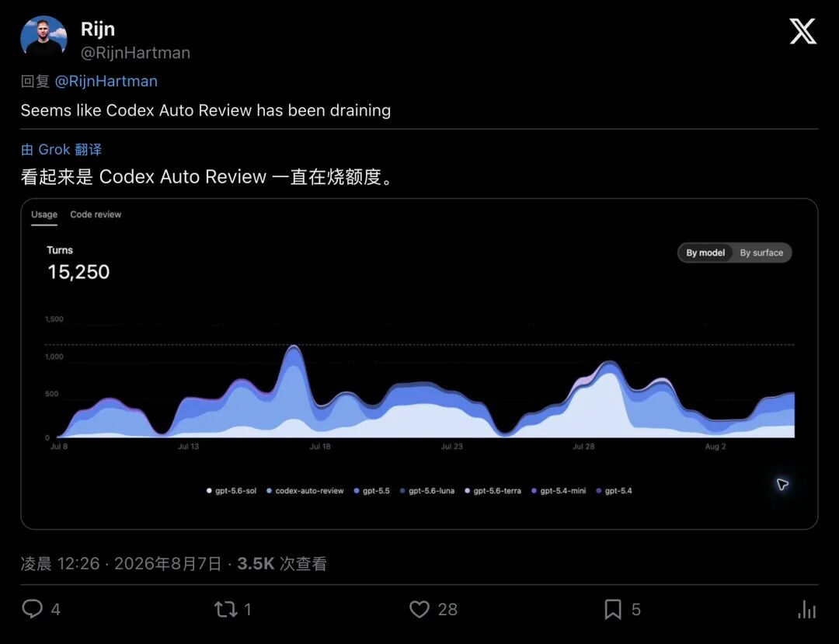The width and height of the screenshot is (839, 644).
Task: Bookmark the tweet
Action: click(x=613, y=609)
